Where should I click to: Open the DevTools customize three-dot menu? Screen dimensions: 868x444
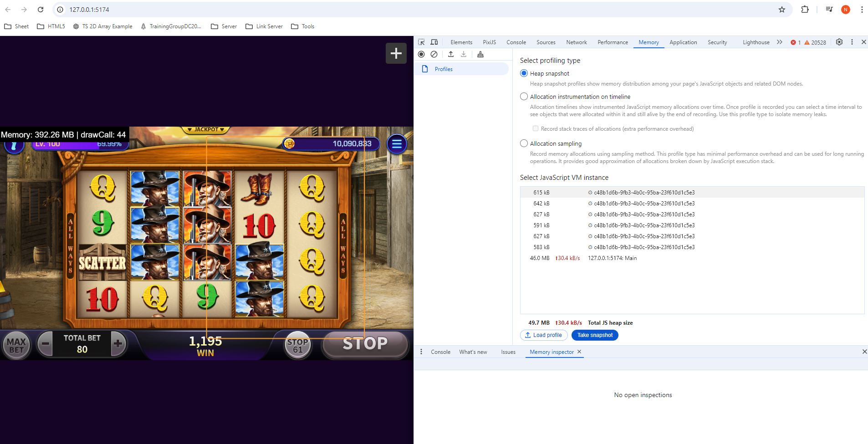click(852, 42)
